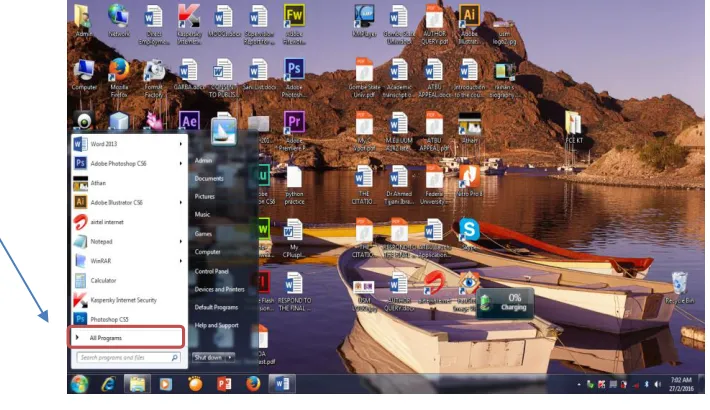Image resolution: width=710 pixels, height=410 pixels.
Task: Open Pictures in the Start menu
Action: coord(205,197)
